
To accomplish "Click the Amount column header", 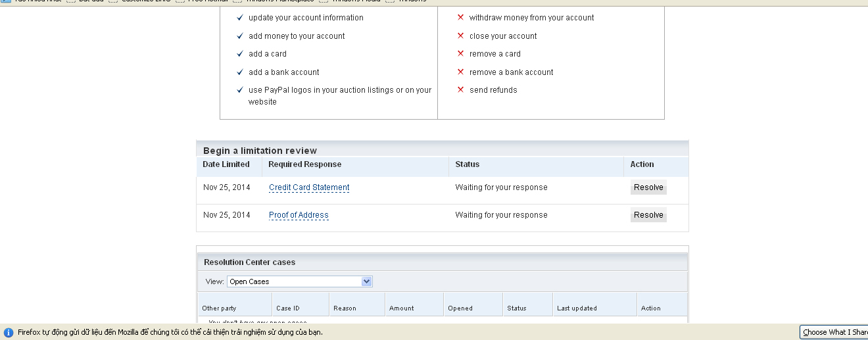I will [x=402, y=308].
